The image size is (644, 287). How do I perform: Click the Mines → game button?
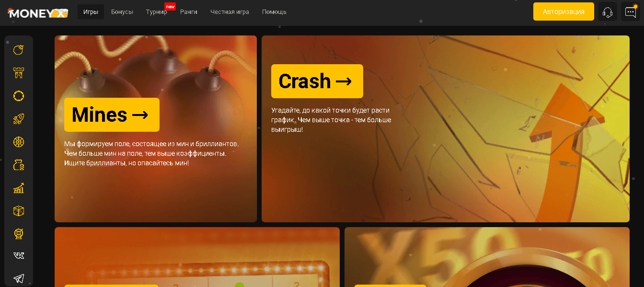pos(112,115)
